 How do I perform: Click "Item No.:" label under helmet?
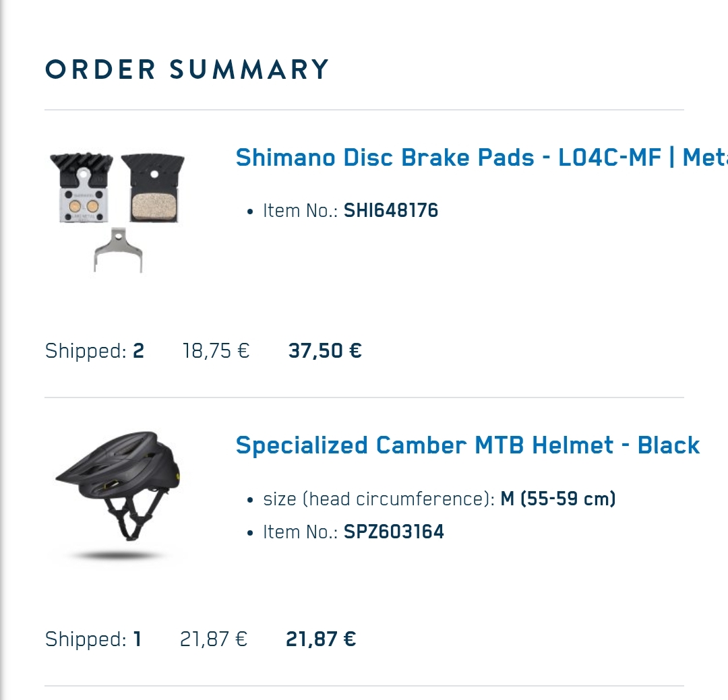(x=300, y=532)
